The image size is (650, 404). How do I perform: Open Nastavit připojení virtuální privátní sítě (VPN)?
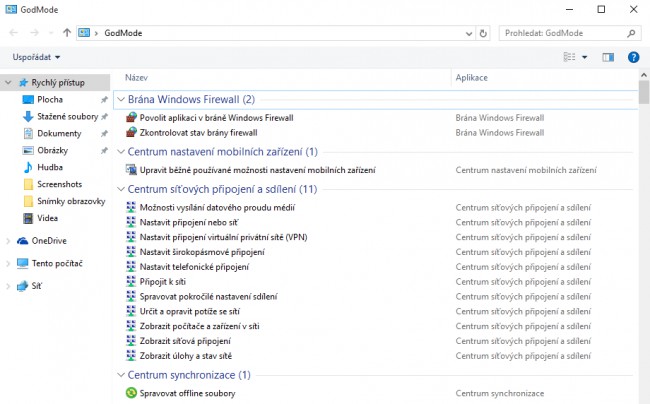click(x=223, y=237)
